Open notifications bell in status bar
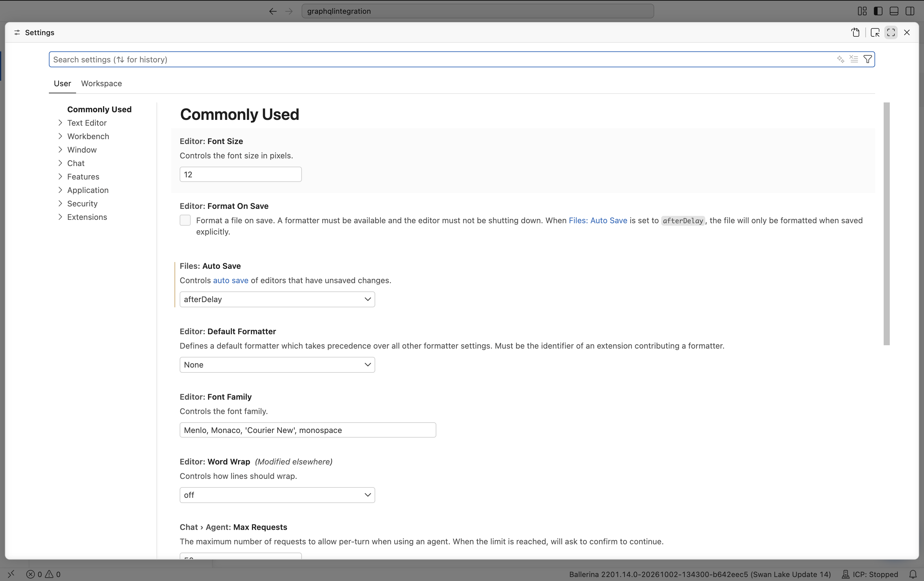Screen dimensions: 924x581 [913, 574]
